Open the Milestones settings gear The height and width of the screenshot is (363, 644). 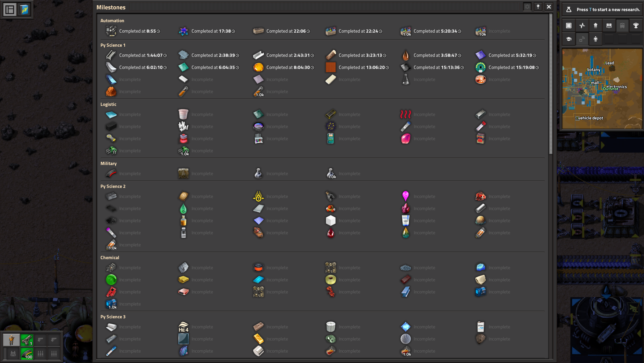coord(527,7)
